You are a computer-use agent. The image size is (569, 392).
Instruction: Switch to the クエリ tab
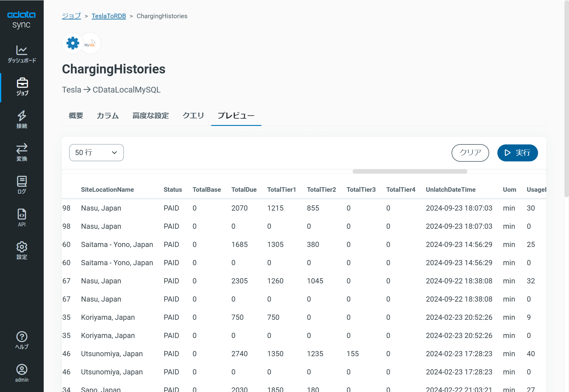point(193,116)
